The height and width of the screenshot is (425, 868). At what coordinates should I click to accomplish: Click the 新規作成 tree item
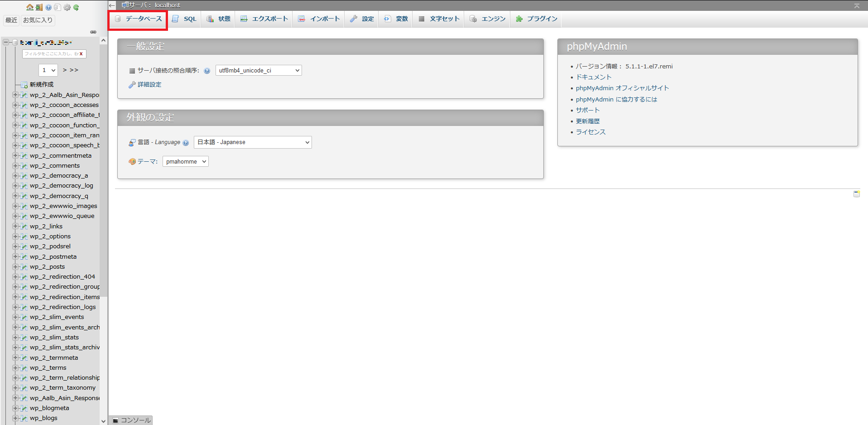pyautogui.click(x=42, y=85)
